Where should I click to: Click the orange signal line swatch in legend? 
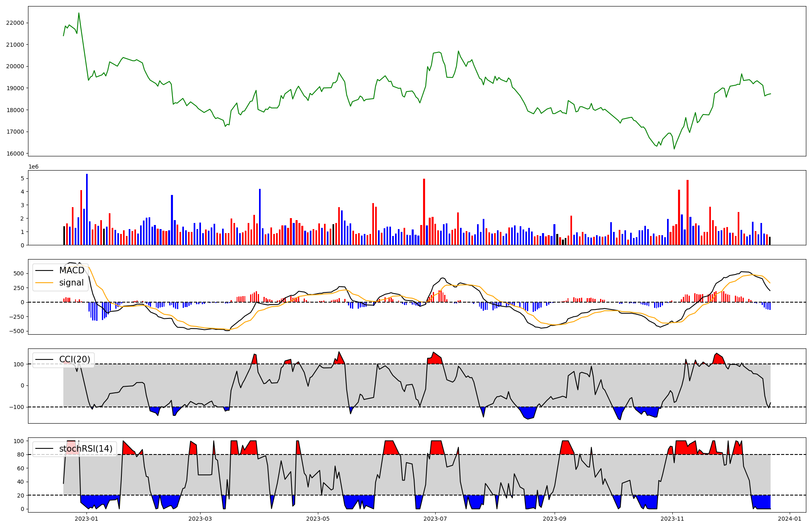(44, 283)
